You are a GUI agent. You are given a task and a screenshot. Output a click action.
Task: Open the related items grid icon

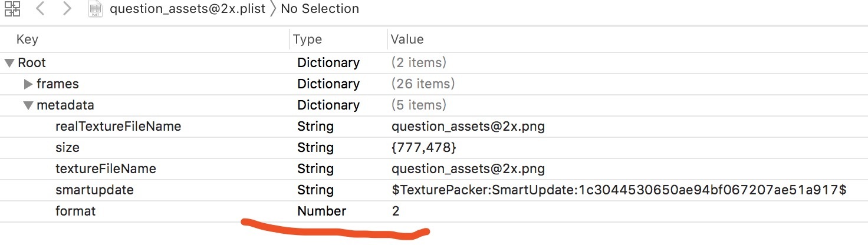point(12,9)
